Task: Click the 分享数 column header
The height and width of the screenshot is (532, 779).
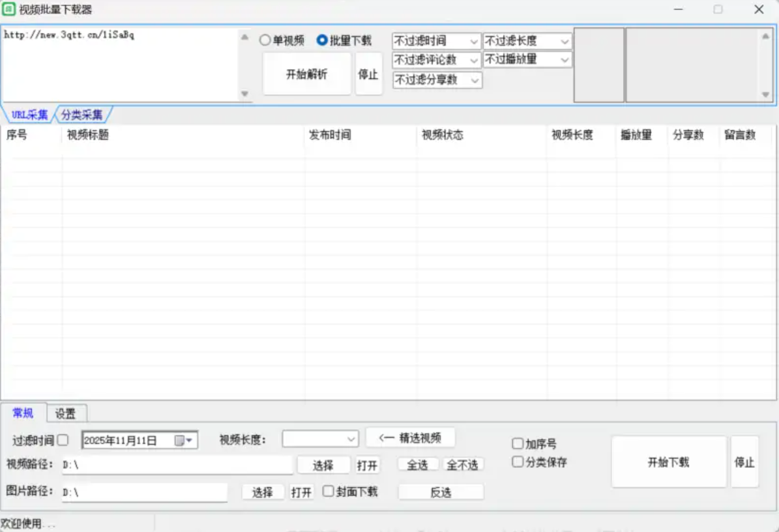Action: pos(694,134)
